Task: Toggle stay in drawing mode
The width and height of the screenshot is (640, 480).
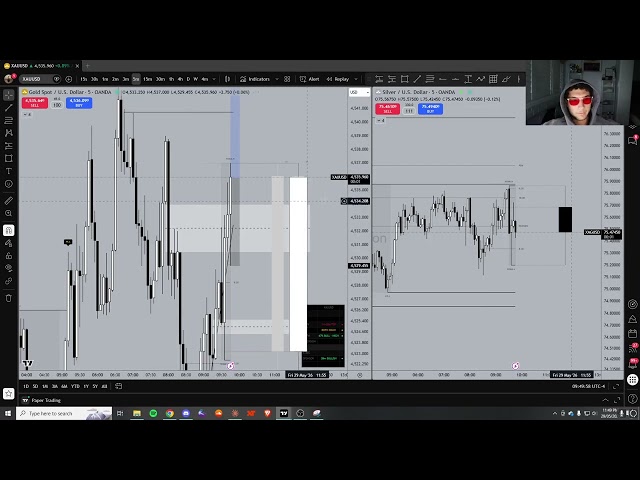Action: click(x=9, y=243)
